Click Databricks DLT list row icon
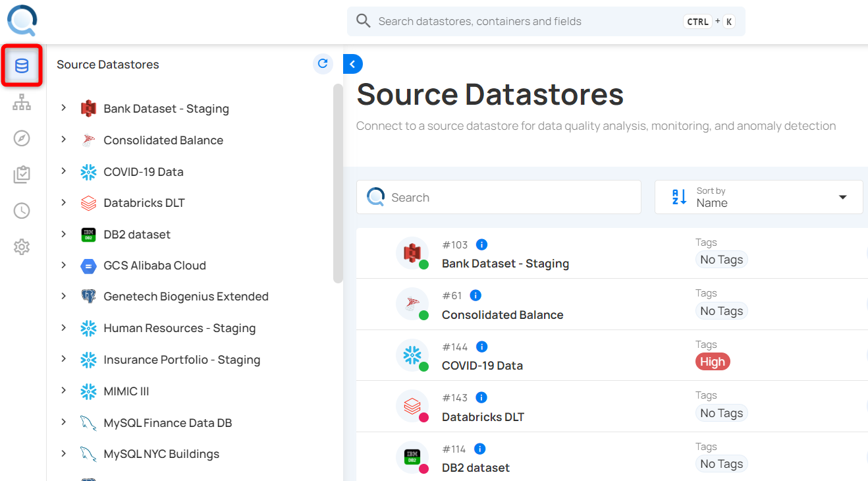 (412, 406)
